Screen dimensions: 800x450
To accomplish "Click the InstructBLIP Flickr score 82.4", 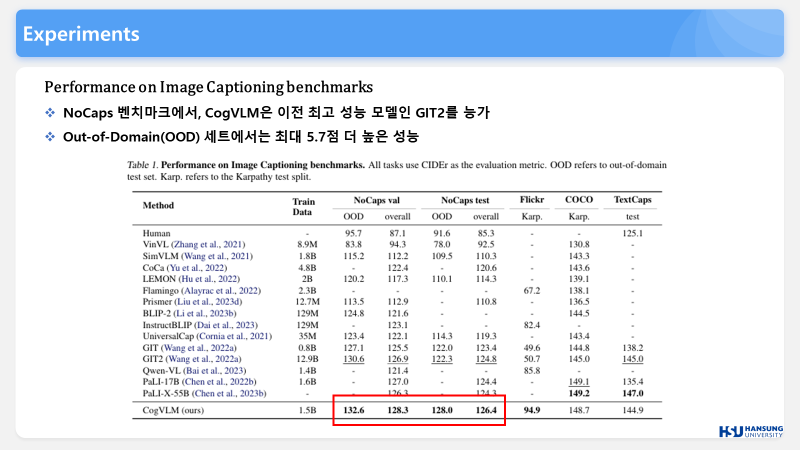I will pyautogui.click(x=532, y=325).
